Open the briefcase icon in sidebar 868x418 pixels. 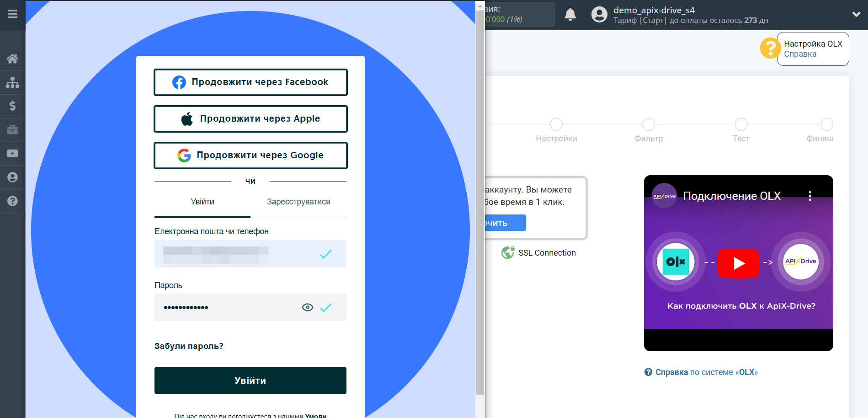coord(12,130)
